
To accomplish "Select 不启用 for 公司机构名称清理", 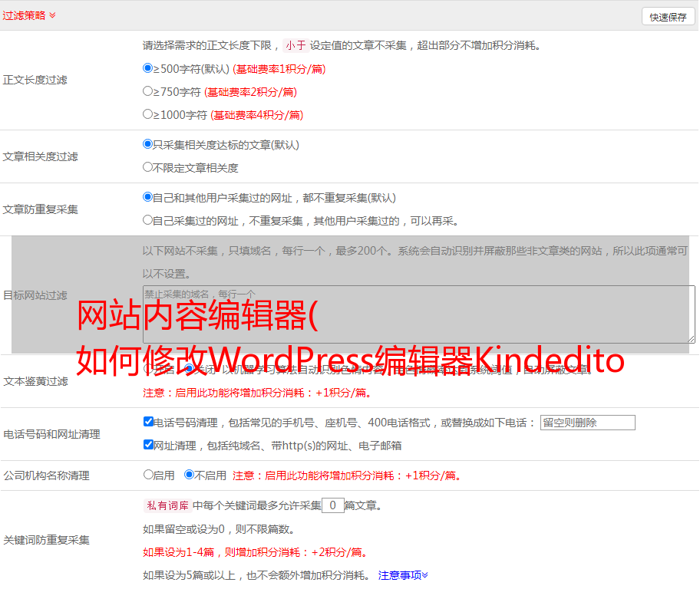I will 190,475.
